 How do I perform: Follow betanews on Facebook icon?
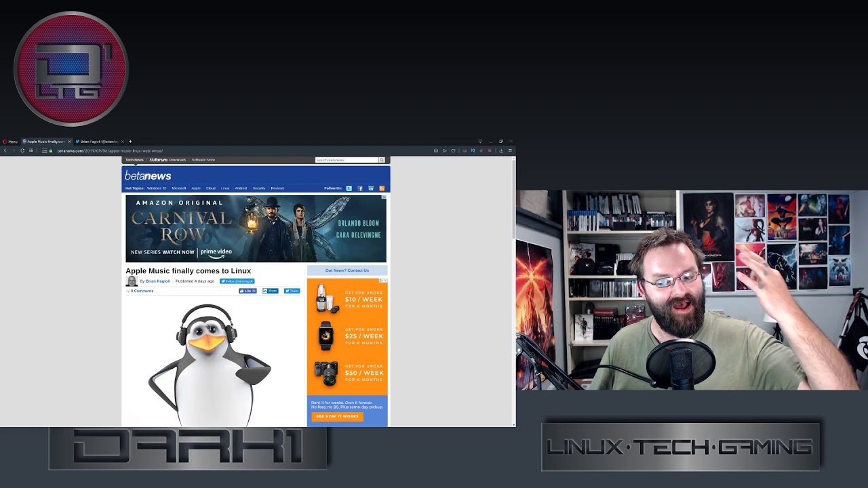pyautogui.click(x=360, y=188)
